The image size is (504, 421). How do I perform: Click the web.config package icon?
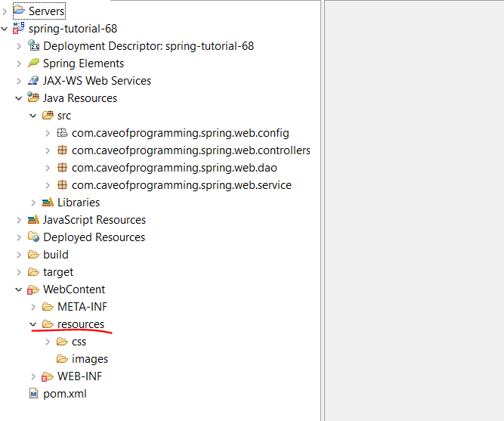(63, 132)
